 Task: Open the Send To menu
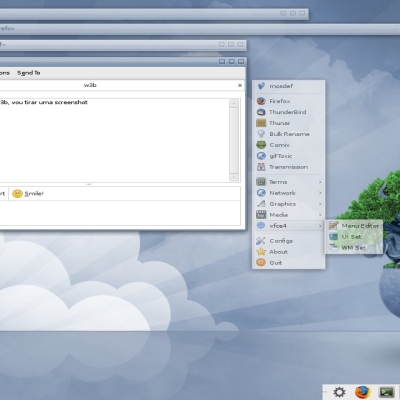(x=29, y=73)
